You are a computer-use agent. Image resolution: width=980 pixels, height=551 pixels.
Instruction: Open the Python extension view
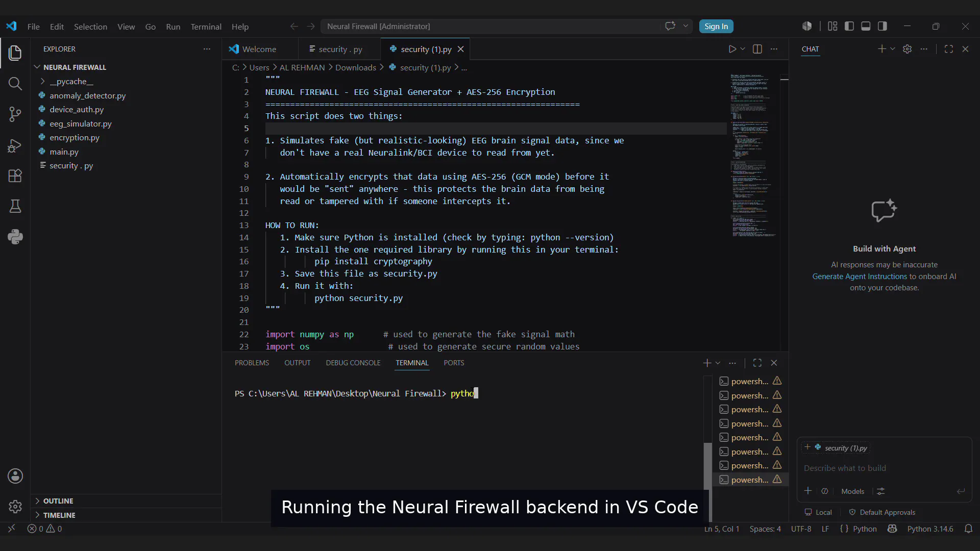[15, 237]
